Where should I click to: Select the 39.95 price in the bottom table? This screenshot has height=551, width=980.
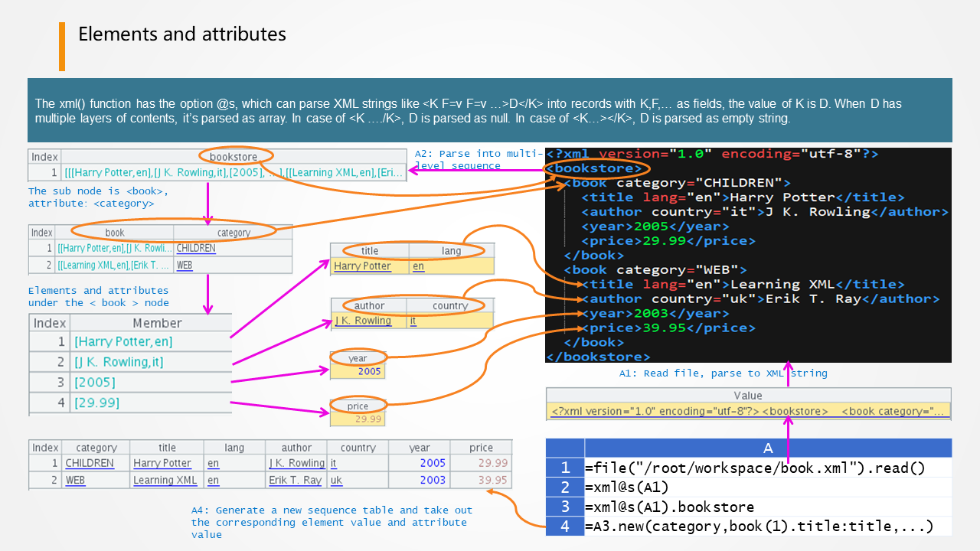point(492,481)
